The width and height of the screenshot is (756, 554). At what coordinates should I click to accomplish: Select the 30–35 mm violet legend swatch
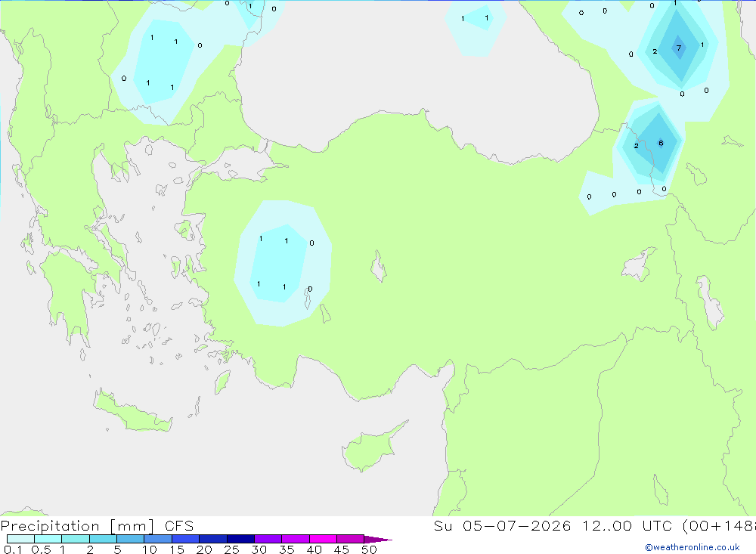click(x=268, y=539)
